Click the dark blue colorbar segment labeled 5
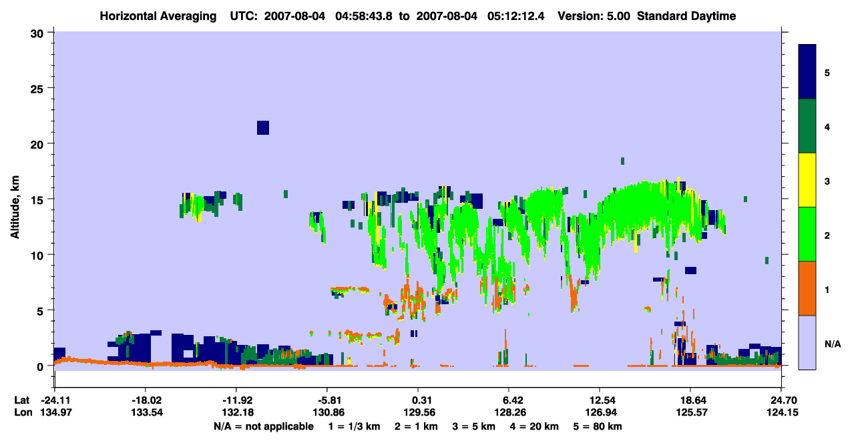Screen dimensions: 868x445 807,72
